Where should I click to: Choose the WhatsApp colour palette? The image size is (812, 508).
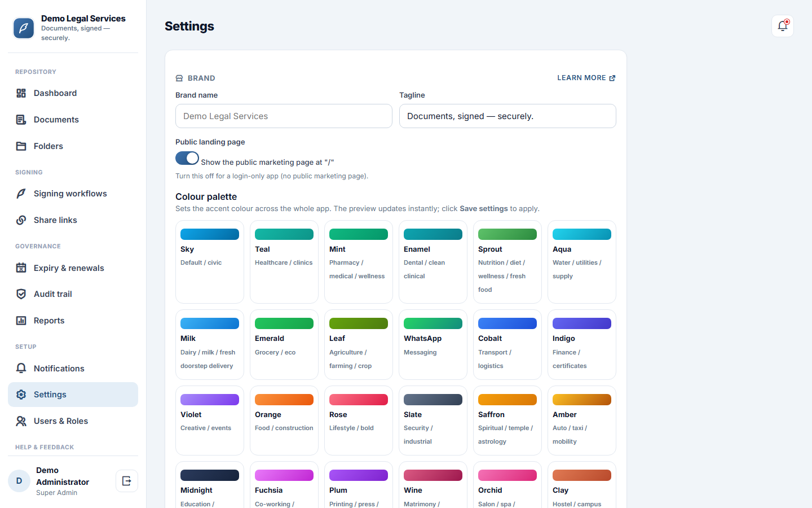click(433, 344)
